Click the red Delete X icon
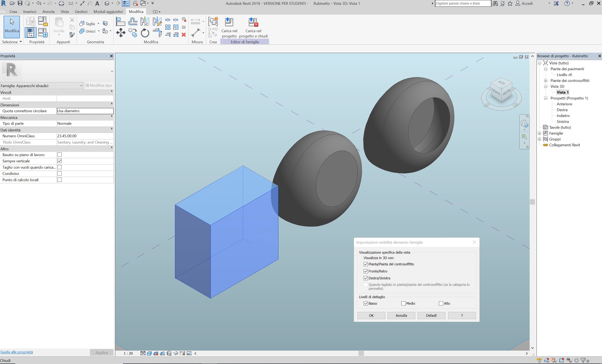The image size is (602, 364). pos(184,35)
